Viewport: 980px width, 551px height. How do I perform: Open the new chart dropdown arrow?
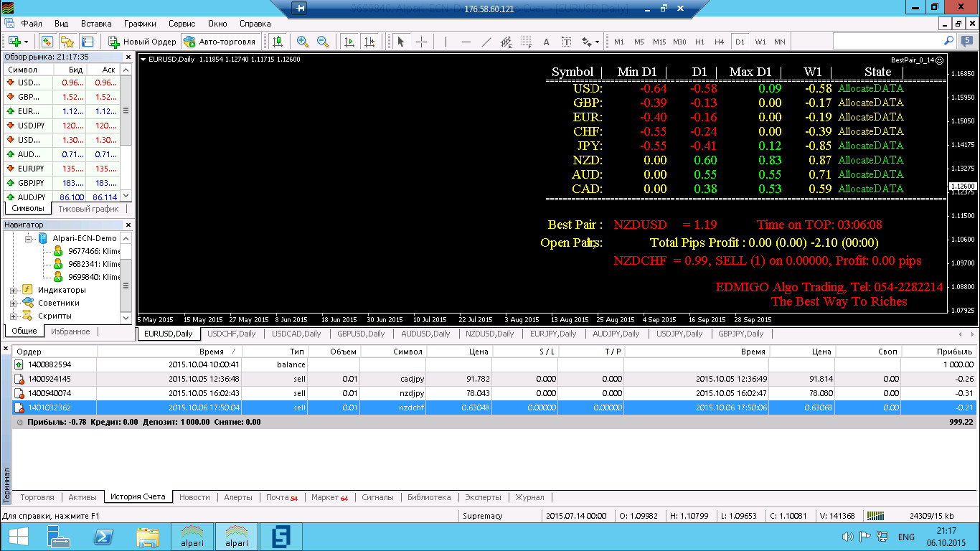tap(26, 42)
